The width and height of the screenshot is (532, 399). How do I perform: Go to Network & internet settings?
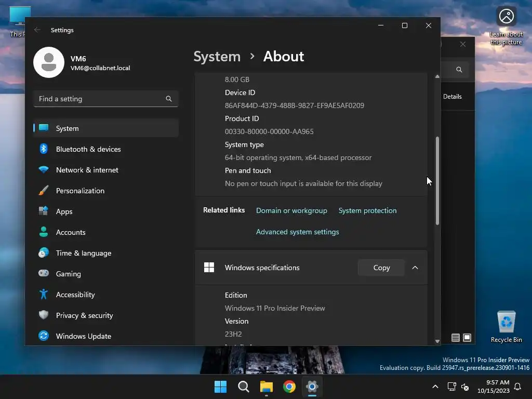tap(106, 170)
